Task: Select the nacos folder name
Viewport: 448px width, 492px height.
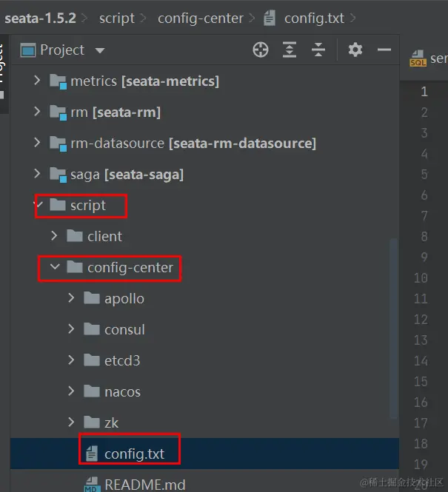Action: (122, 392)
